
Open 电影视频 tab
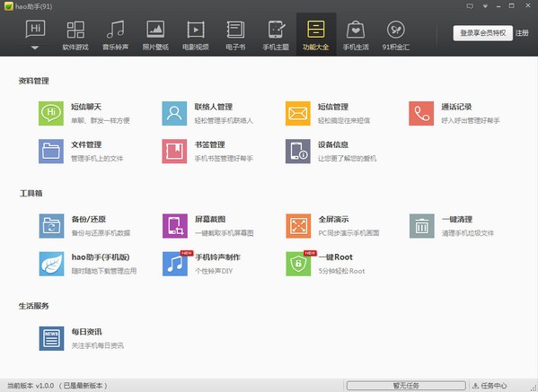196,35
